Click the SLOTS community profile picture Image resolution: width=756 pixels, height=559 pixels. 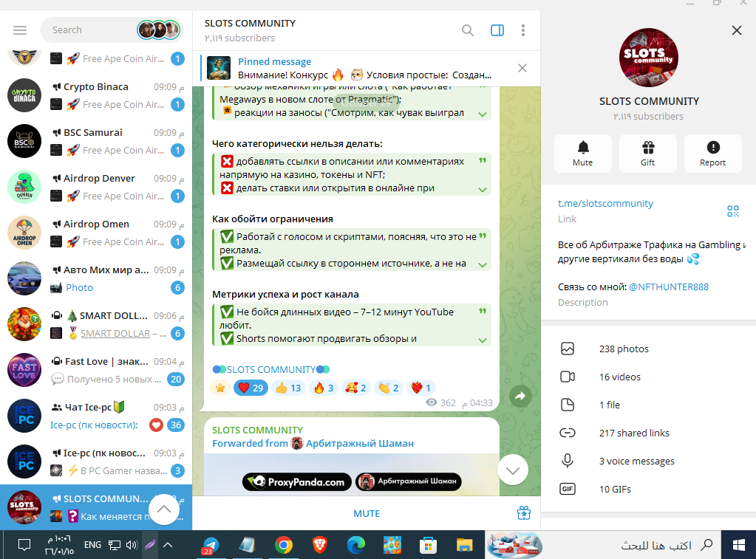[x=649, y=58]
